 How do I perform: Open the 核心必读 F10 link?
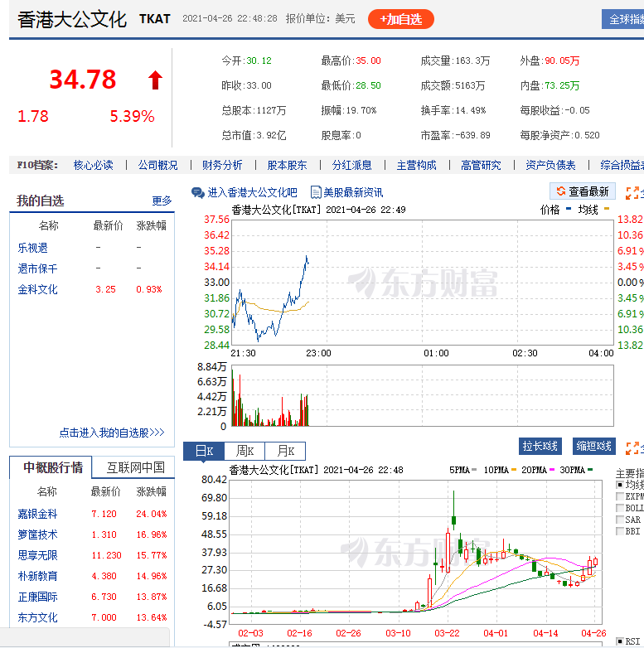point(94,165)
